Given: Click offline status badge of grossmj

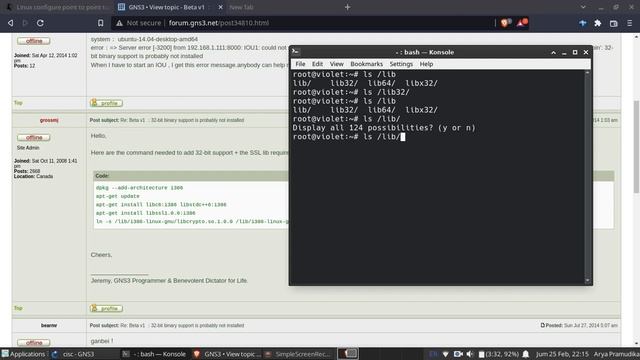Looking at the screenshot, I should (34, 138).
